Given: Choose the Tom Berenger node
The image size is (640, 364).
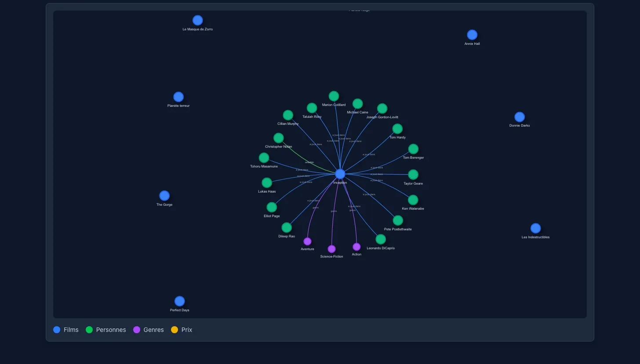Looking at the screenshot, I should coord(413,149).
